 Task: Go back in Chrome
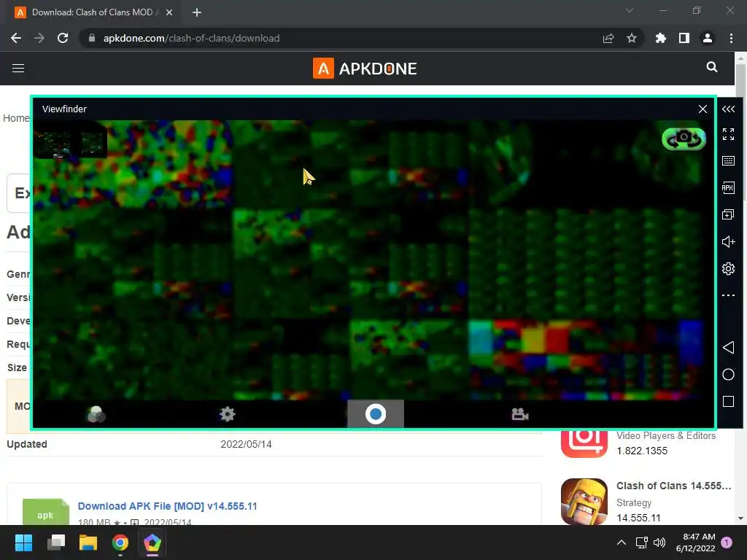coord(16,38)
